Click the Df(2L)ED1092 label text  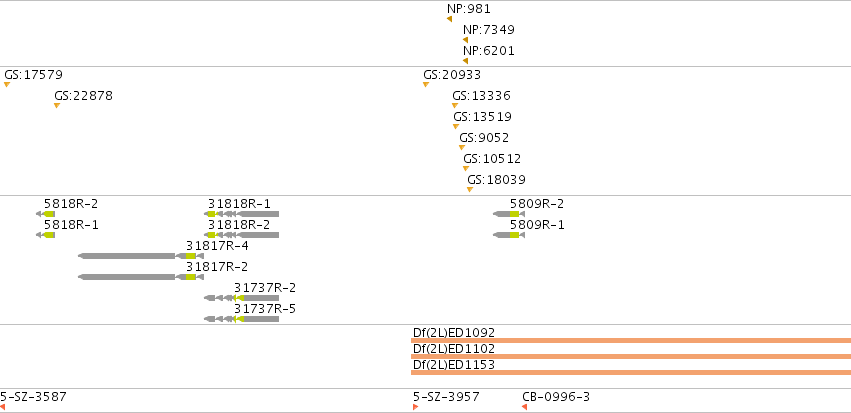coord(454,333)
